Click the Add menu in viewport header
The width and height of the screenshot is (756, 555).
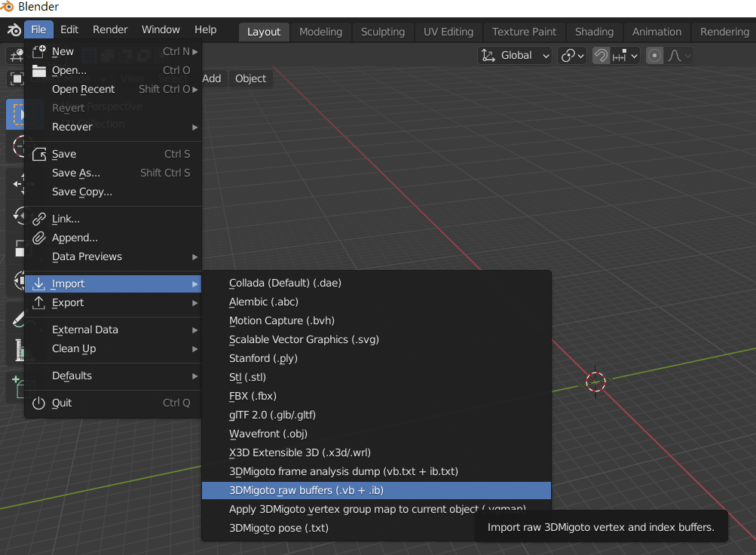tap(212, 78)
